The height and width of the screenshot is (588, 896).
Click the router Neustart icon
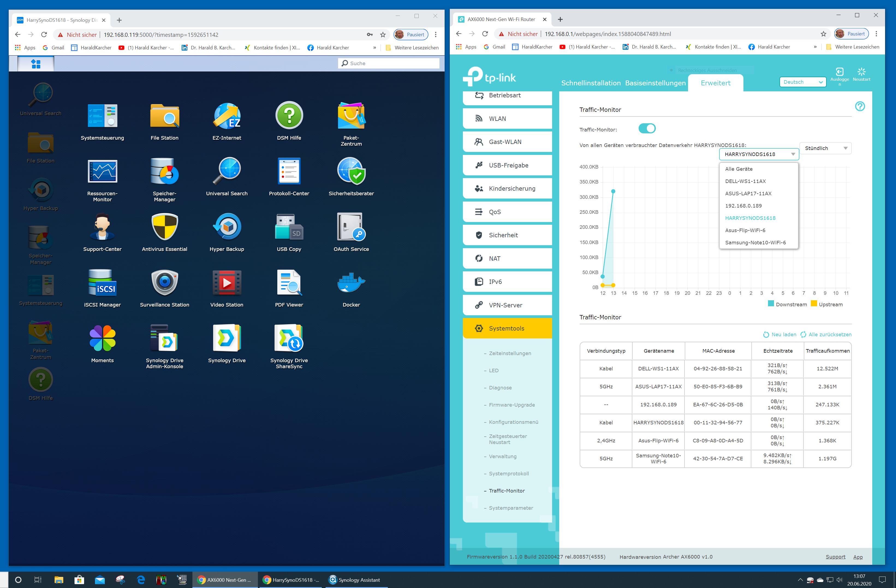[861, 72]
